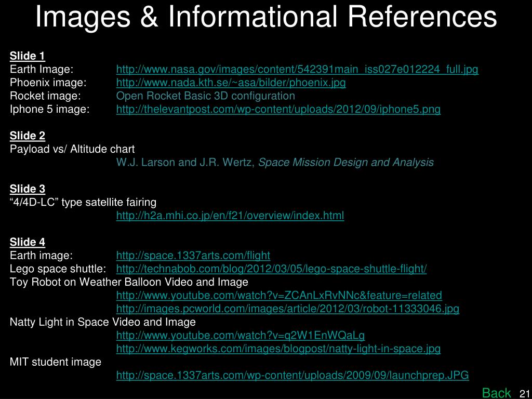
Task: Open the Natty Light YouTube video link
Action: pos(241,335)
